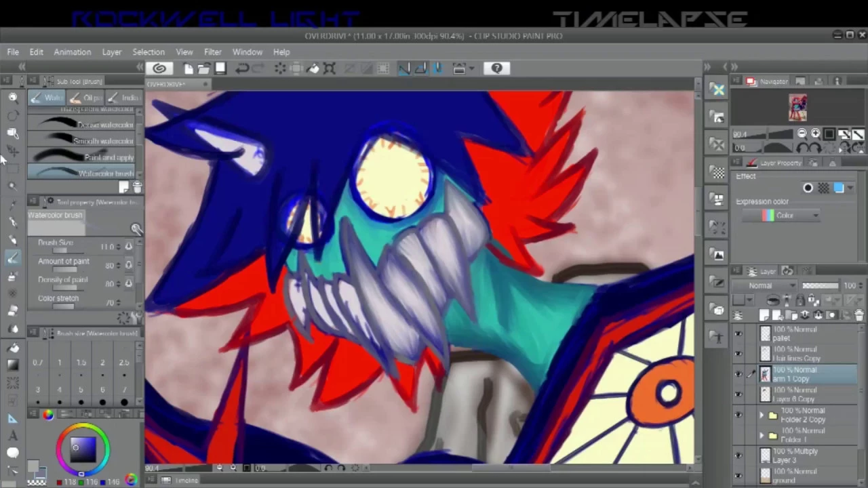Open Density of paint dynamics button

coord(129,283)
